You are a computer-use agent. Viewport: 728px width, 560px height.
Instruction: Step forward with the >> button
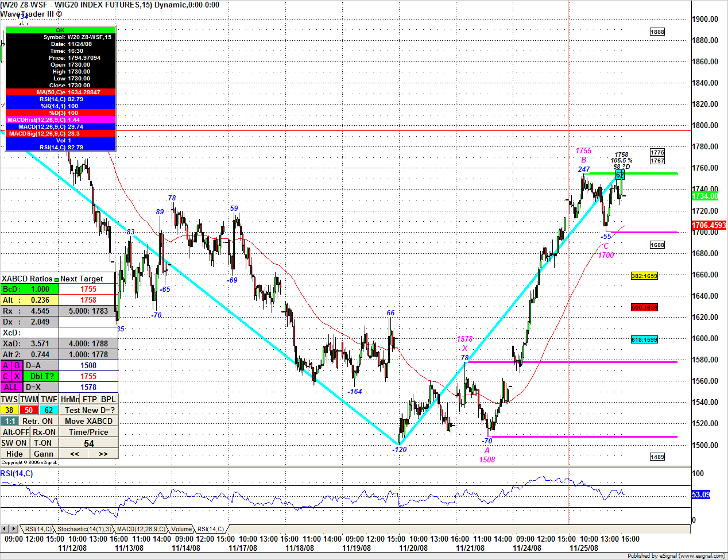click(x=103, y=454)
